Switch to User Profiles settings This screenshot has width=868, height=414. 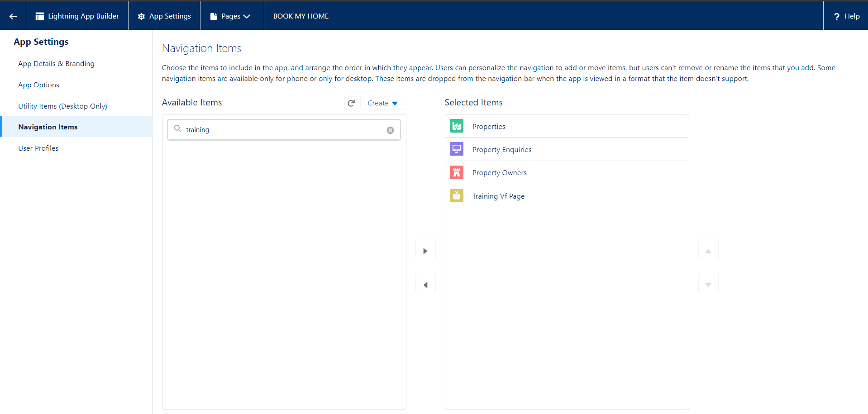point(38,148)
